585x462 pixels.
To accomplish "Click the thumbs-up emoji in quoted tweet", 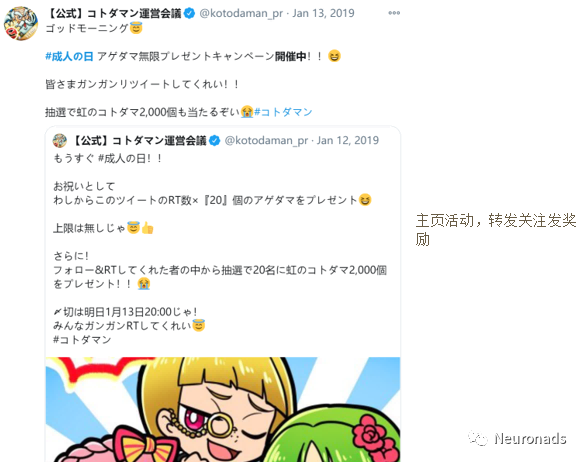I will (x=148, y=228).
